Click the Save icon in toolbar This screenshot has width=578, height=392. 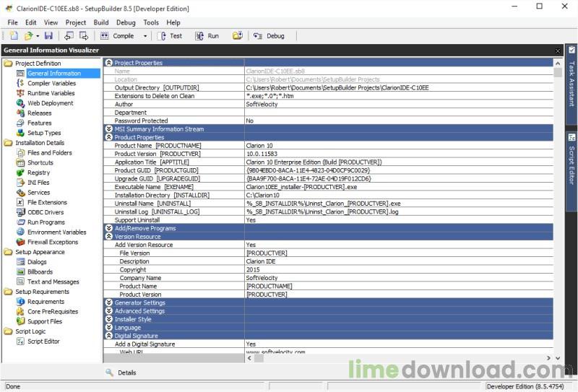[x=48, y=35]
